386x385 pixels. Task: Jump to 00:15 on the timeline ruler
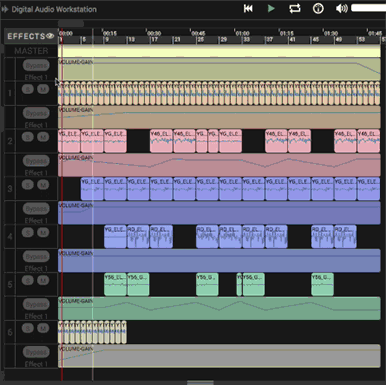110,33
